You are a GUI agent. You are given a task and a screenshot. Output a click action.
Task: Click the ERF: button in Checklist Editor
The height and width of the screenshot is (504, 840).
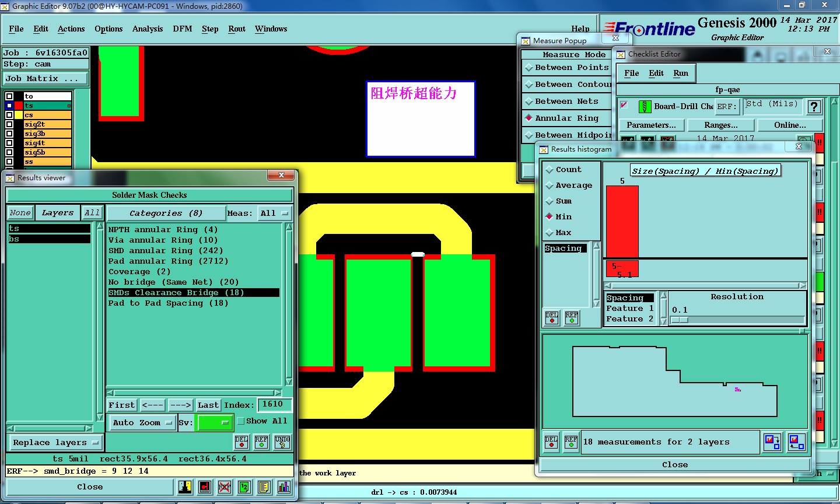coord(727,107)
